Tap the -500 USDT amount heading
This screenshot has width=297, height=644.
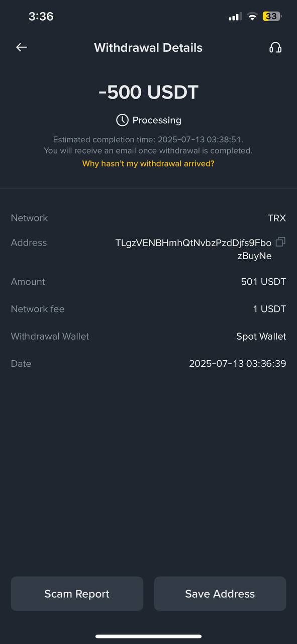[149, 92]
